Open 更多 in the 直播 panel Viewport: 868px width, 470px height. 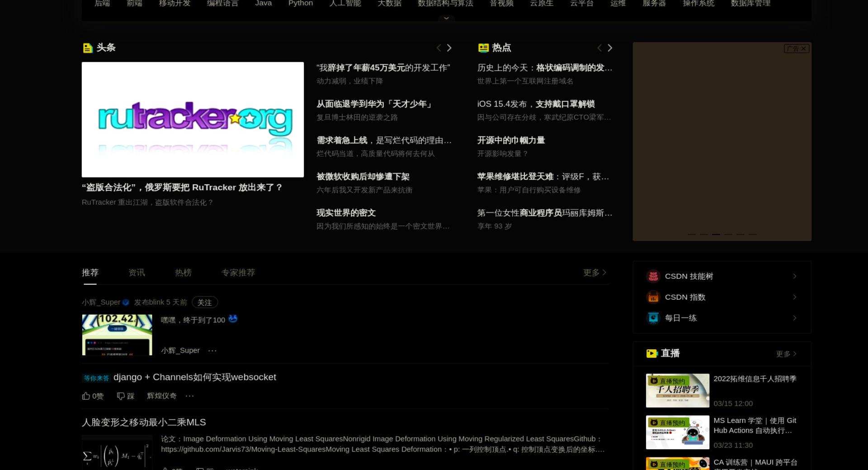click(786, 354)
